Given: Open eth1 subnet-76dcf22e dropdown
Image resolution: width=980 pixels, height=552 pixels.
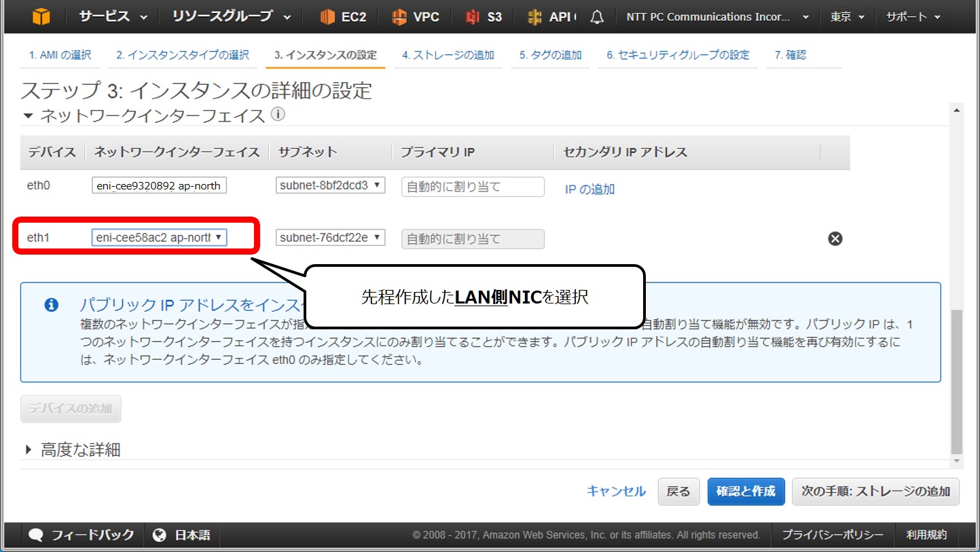Looking at the screenshot, I should coord(330,238).
